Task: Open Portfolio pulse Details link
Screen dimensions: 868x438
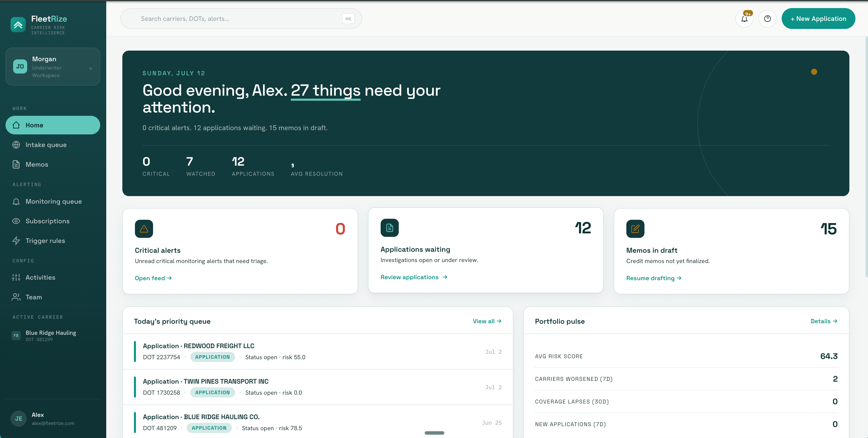Action: pos(824,321)
